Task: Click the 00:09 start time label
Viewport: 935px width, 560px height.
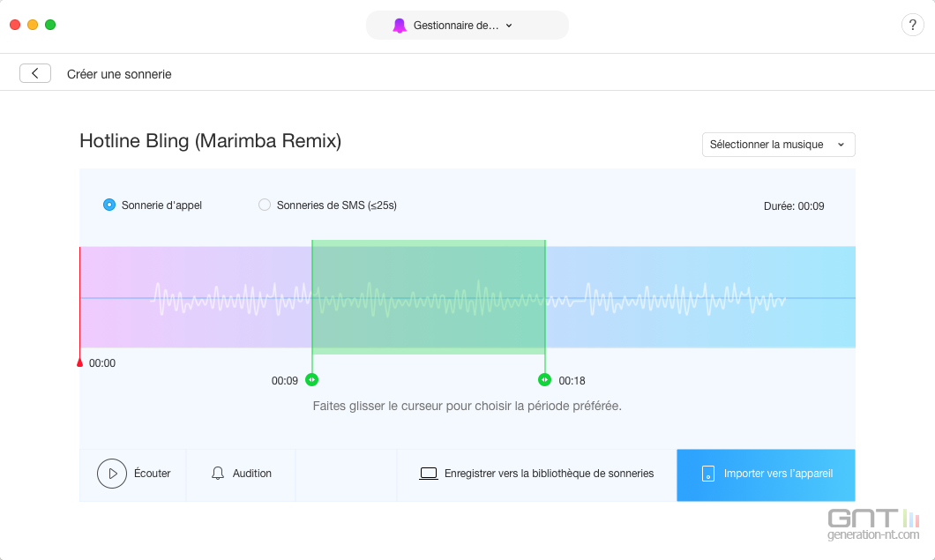Action: 284,380
